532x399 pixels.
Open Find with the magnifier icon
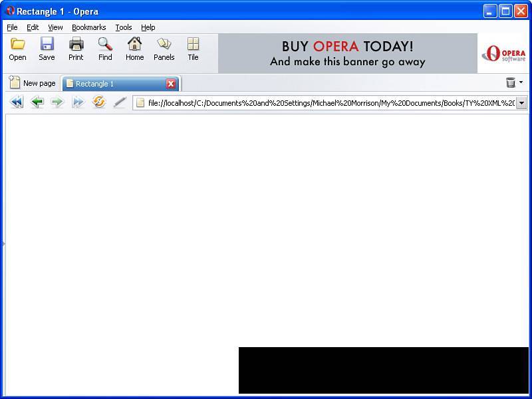[x=105, y=44]
